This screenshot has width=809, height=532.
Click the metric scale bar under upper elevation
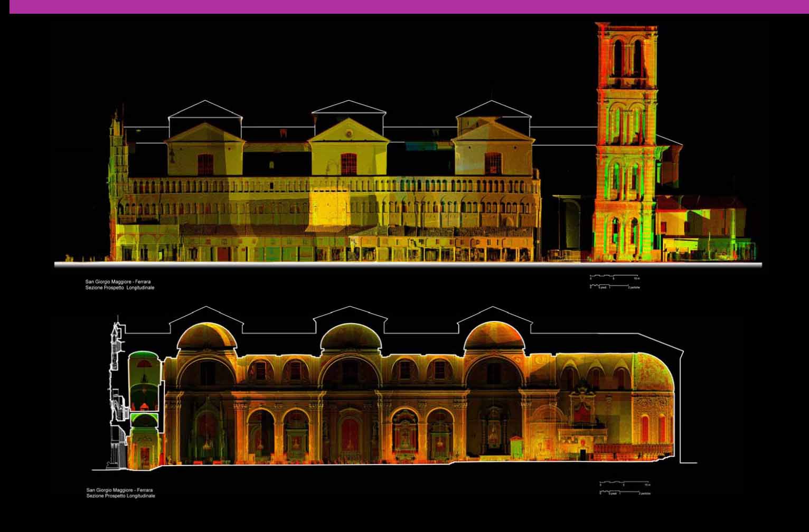click(614, 277)
